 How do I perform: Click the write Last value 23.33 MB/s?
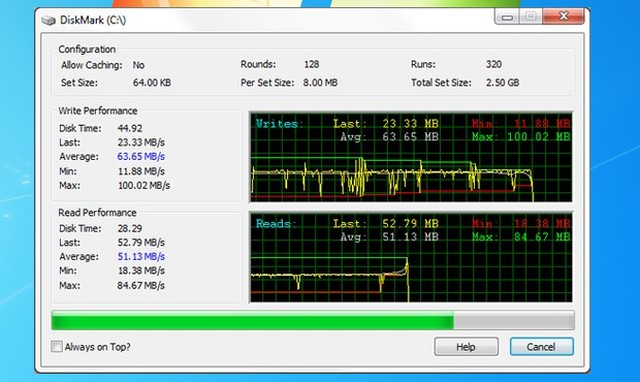click(x=141, y=142)
